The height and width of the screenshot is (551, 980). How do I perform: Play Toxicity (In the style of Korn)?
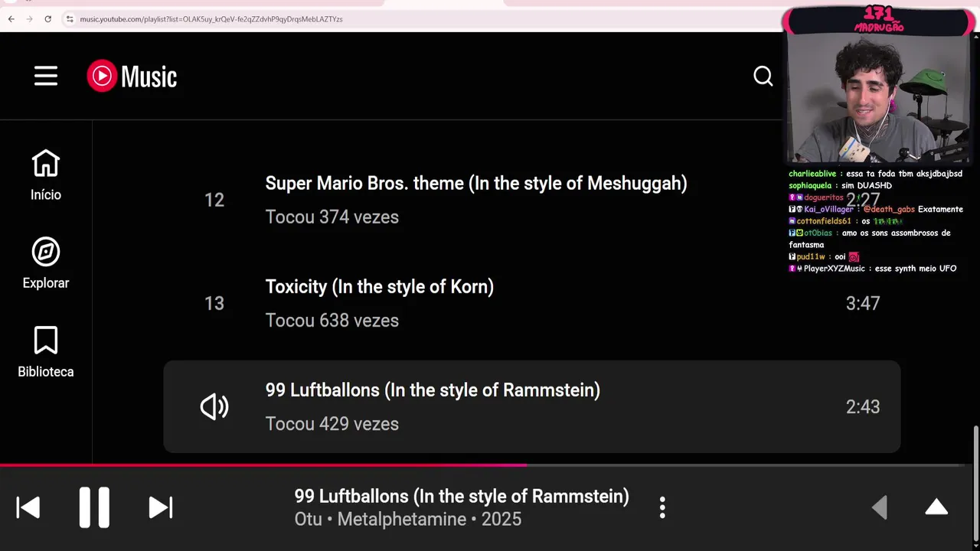(379, 287)
